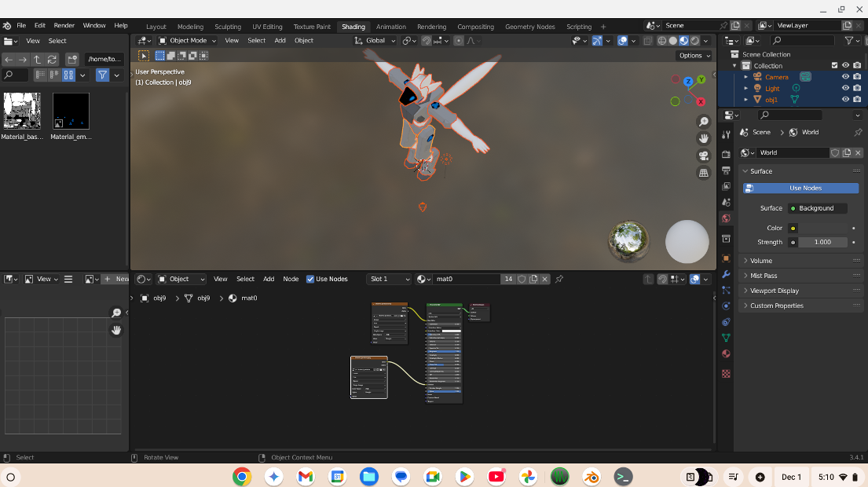This screenshot has height=487, width=868.
Task: Open the Slot 1 material slot dropdown
Action: [x=390, y=279]
